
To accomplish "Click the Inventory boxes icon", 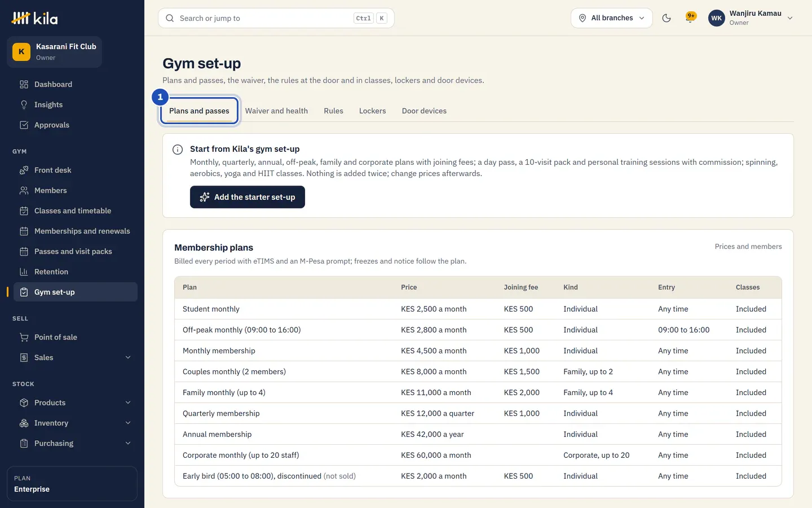I will [x=24, y=423].
